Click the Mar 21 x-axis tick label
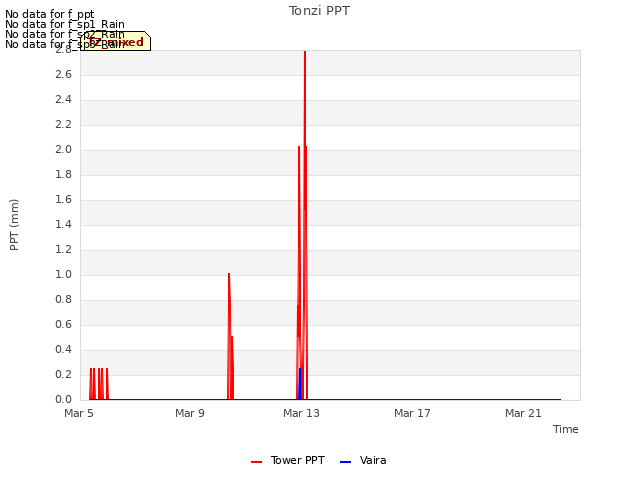The height and width of the screenshot is (480, 640). [523, 413]
